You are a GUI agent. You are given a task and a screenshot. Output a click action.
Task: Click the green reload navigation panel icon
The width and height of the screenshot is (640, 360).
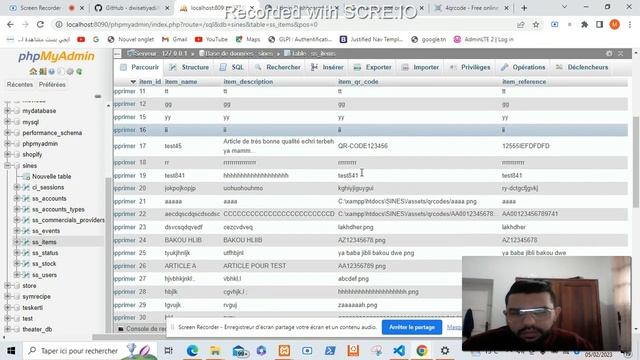[x=79, y=71]
